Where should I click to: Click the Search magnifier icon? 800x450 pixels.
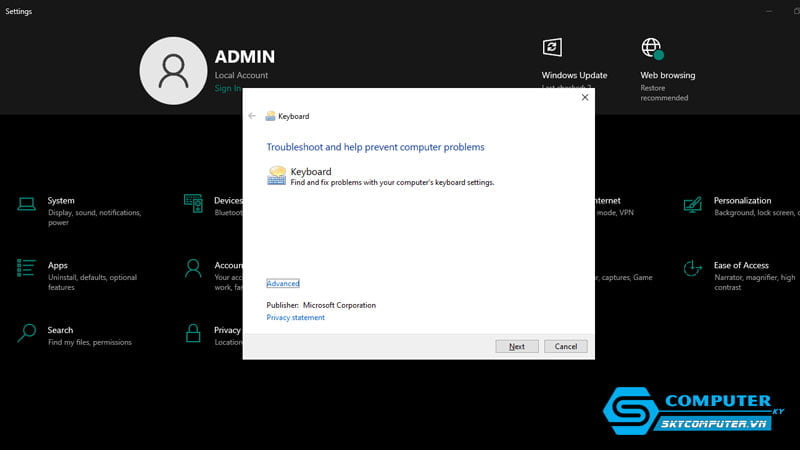pos(27,332)
